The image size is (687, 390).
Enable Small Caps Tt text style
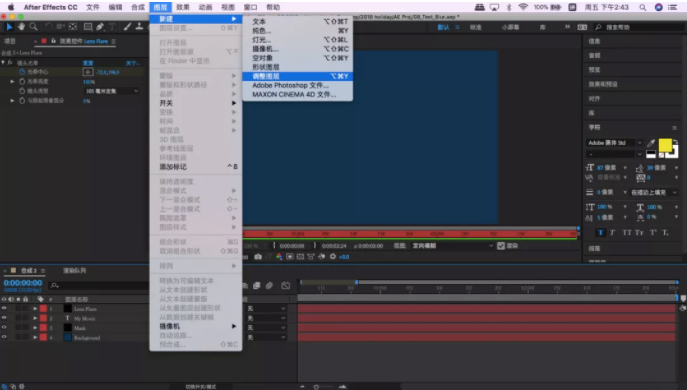pos(639,233)
